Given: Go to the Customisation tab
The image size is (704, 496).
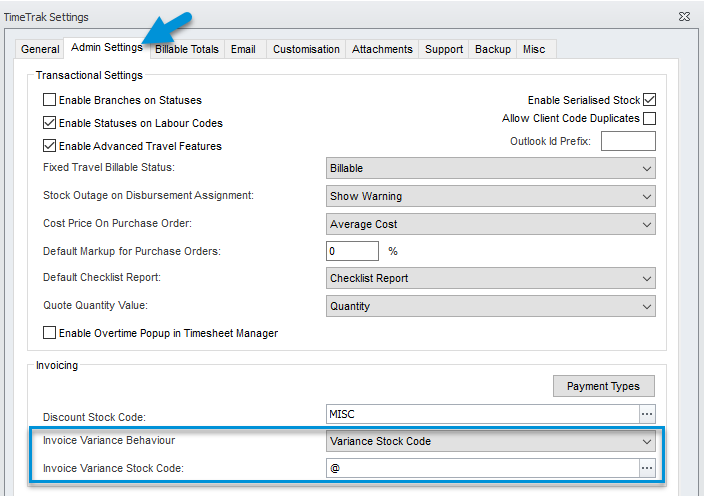Looking at the screenshot, I should (306, 49).
